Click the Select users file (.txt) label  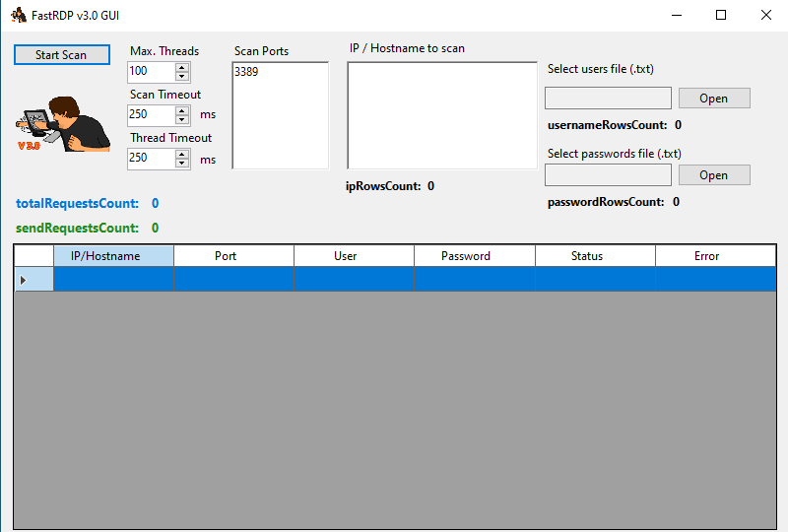coord(601,69)
